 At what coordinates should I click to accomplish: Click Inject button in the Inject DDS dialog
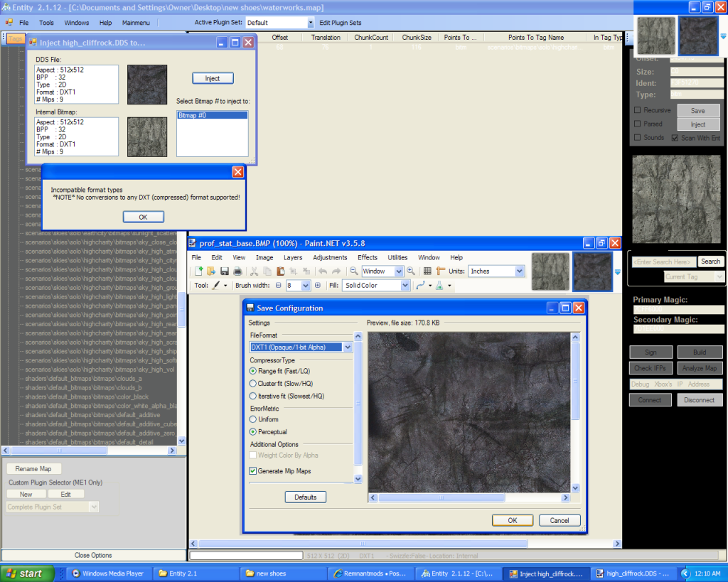tap(213, 78)
